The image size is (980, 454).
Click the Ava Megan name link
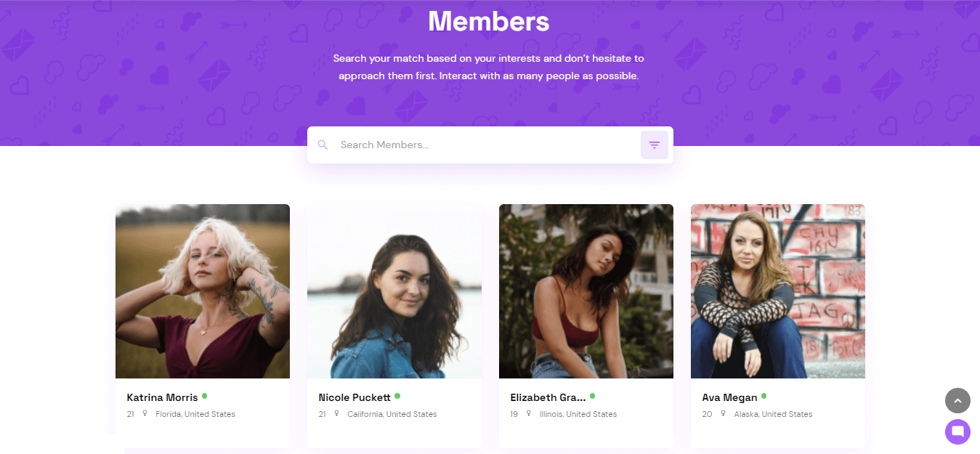[729, 397]
